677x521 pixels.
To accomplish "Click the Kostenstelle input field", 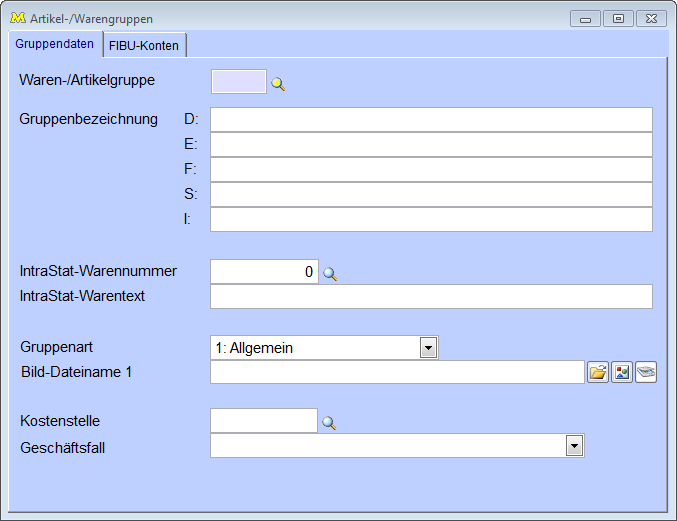I will click(263, 421).
